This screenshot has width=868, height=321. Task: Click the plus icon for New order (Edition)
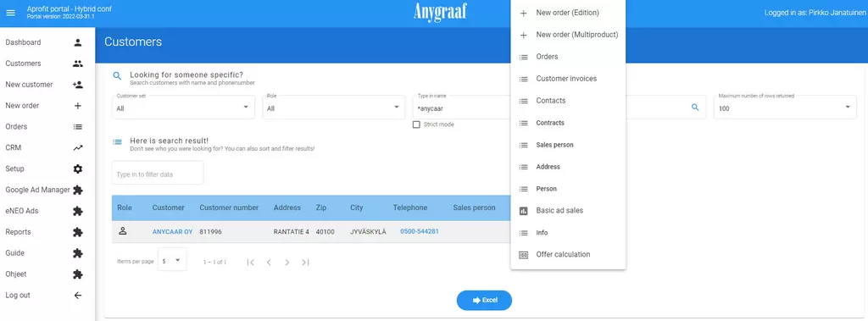coord(524,13)
